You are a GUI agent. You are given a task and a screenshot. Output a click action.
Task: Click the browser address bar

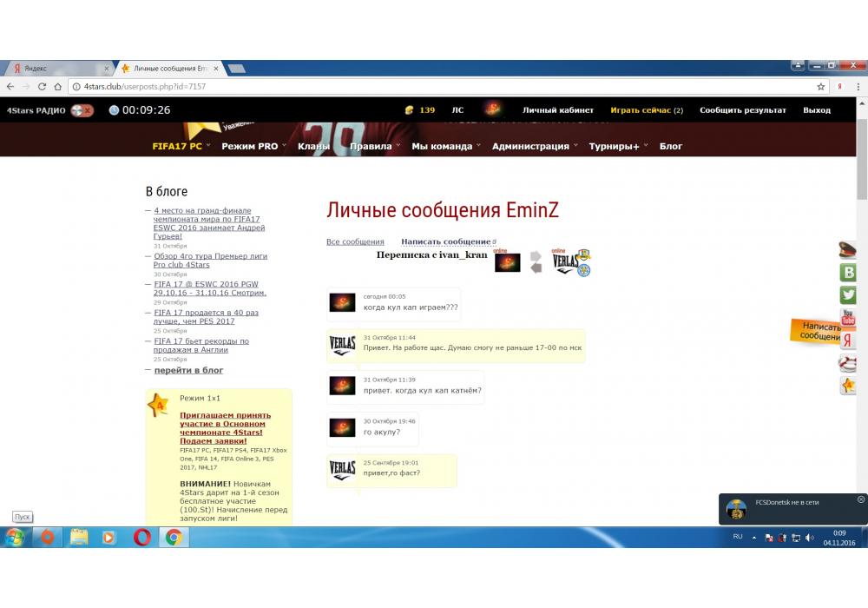point(434,87)
